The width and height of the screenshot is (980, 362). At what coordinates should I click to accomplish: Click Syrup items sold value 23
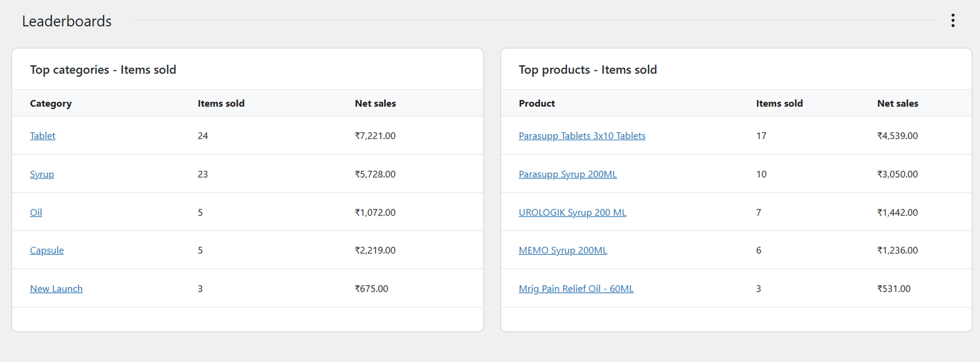point(203,175)
